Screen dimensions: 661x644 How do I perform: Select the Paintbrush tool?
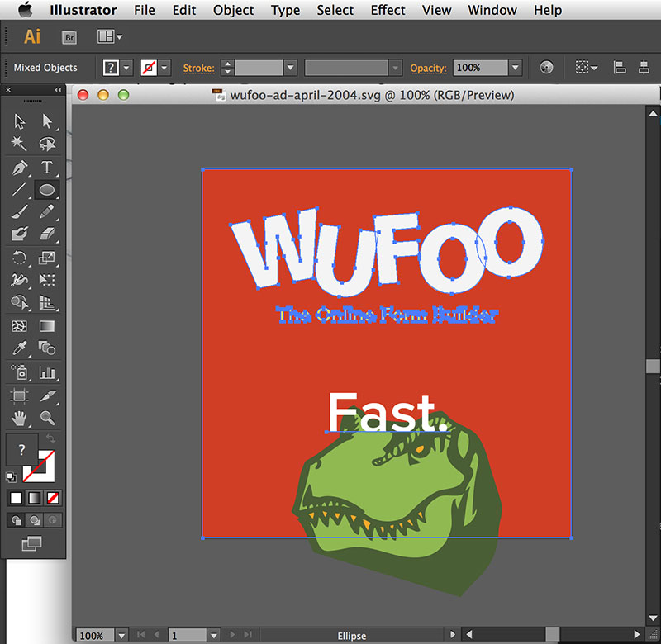(x=19, y=211)
